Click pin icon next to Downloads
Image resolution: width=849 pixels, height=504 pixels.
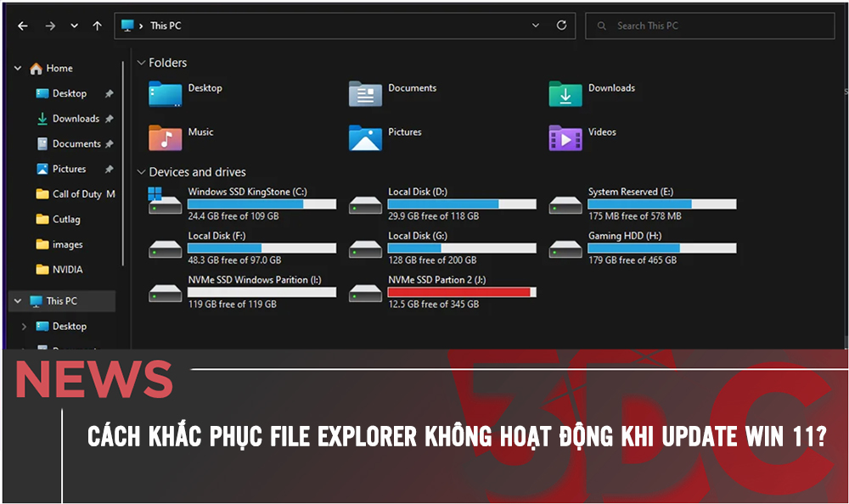pos(109,119)
